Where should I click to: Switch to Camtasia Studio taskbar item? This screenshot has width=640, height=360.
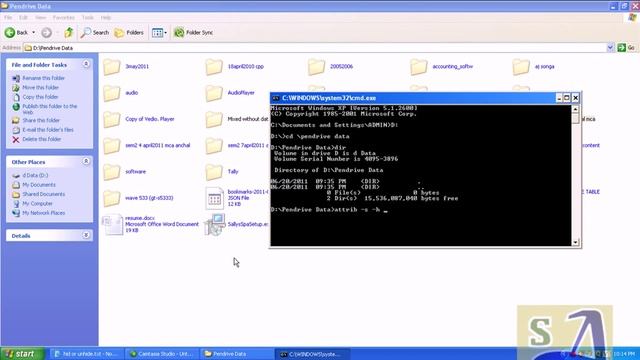point(162,354)
